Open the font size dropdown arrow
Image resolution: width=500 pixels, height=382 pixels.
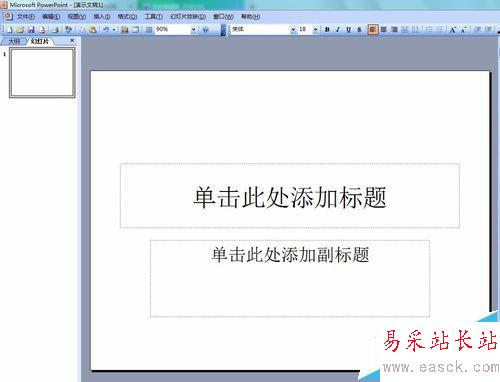315,30
